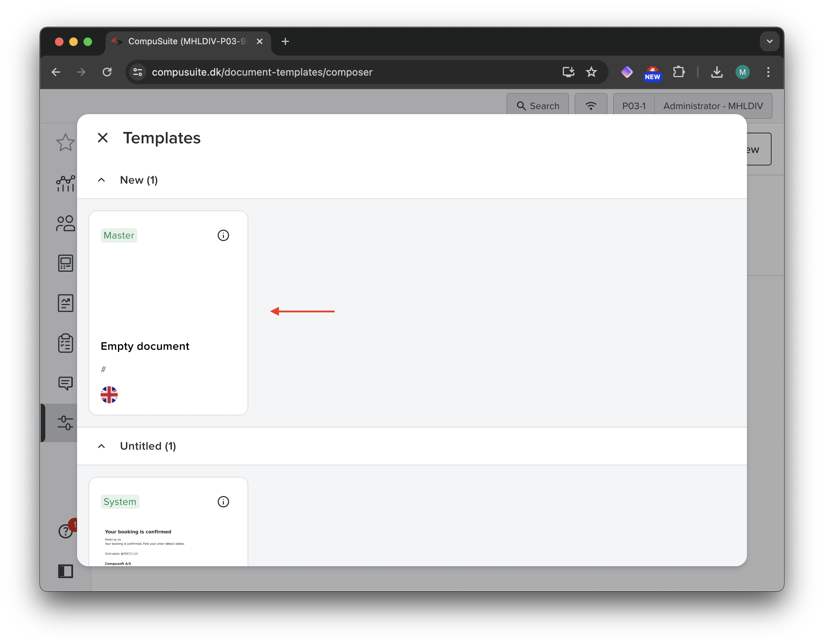Open info for System booking template
This screenshot has height=644, width=824.
(223, 501)
